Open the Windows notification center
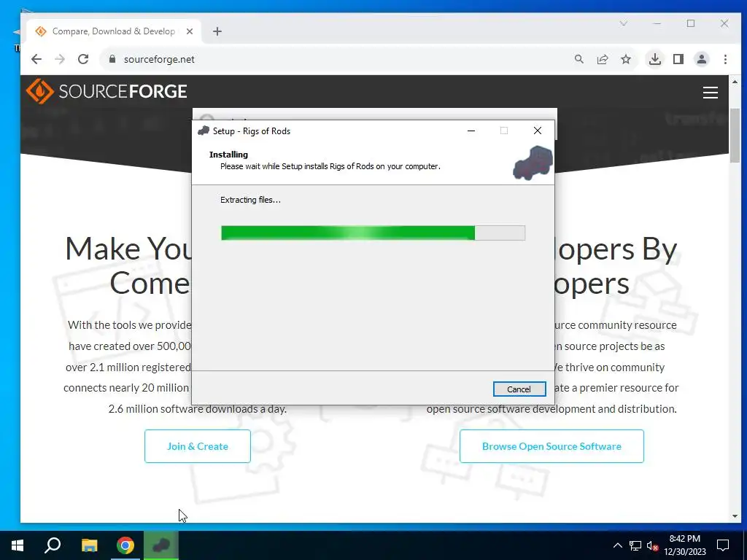This screenshot has height=560, width=747. (x=723, y=545)
